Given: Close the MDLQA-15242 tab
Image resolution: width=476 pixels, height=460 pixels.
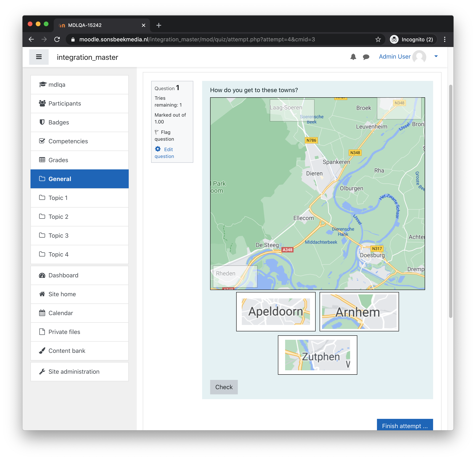Looking at the screenshot, I should (143, 25).
